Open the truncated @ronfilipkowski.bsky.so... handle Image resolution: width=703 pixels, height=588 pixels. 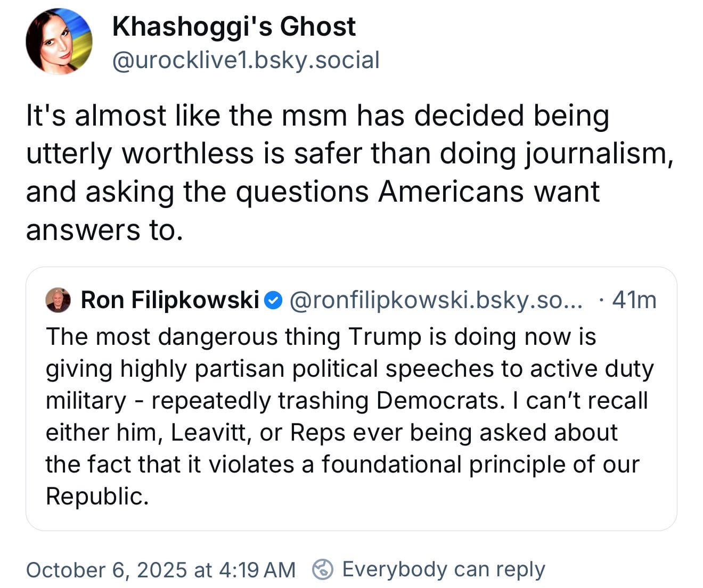coord(436,300)
